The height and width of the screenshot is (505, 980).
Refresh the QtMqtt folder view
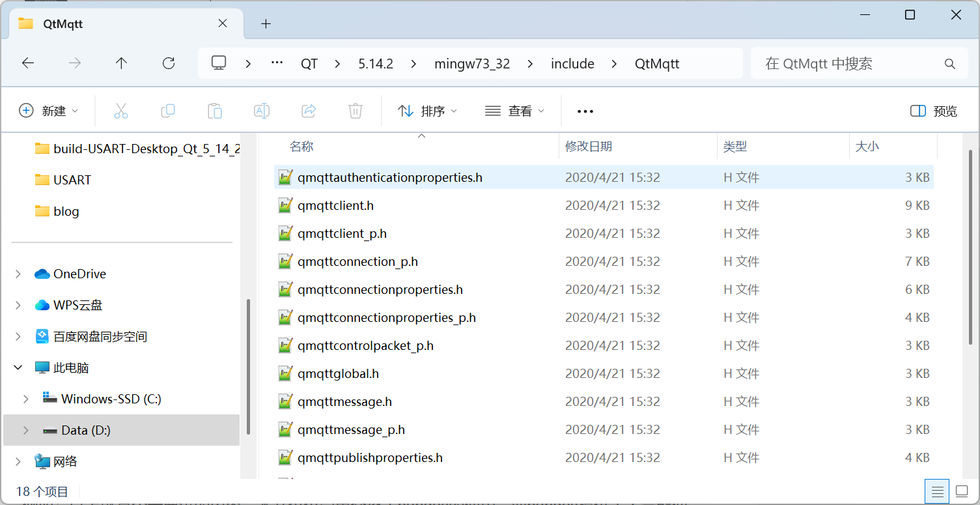pos(169,63)
